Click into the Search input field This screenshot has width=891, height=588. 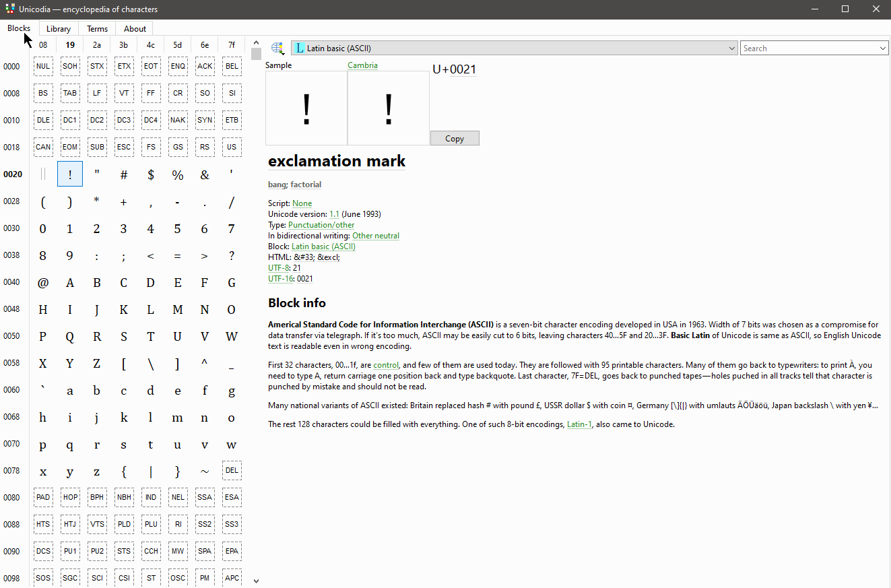click(x=808, y=48)
